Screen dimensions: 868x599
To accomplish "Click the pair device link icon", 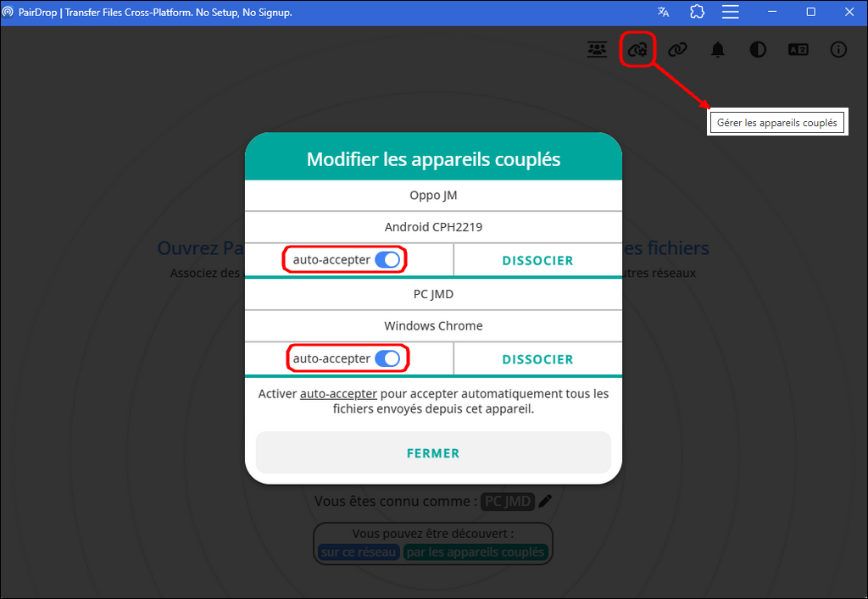I will 676,50.
